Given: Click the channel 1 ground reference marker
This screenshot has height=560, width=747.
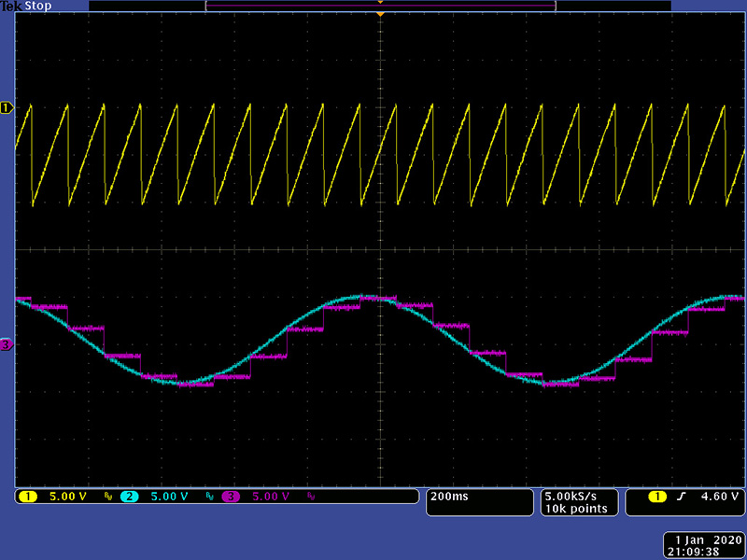Looking at the screenshot, I should pos(7,108).
